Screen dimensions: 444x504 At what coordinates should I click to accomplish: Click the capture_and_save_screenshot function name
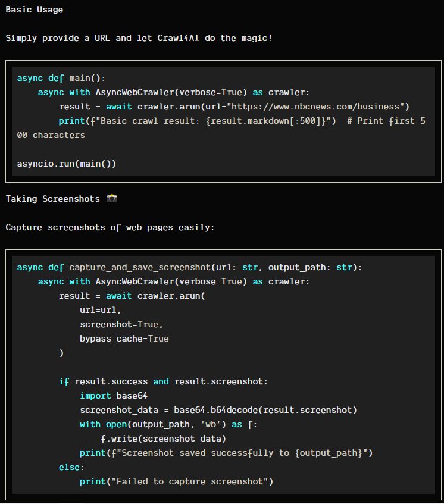coord(140,267)
